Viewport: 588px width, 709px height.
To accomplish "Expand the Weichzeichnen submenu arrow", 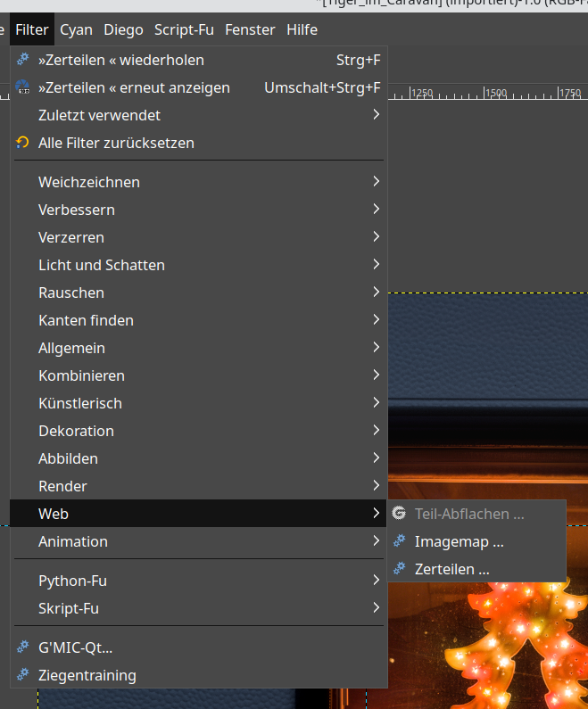I will pos(377,182).
